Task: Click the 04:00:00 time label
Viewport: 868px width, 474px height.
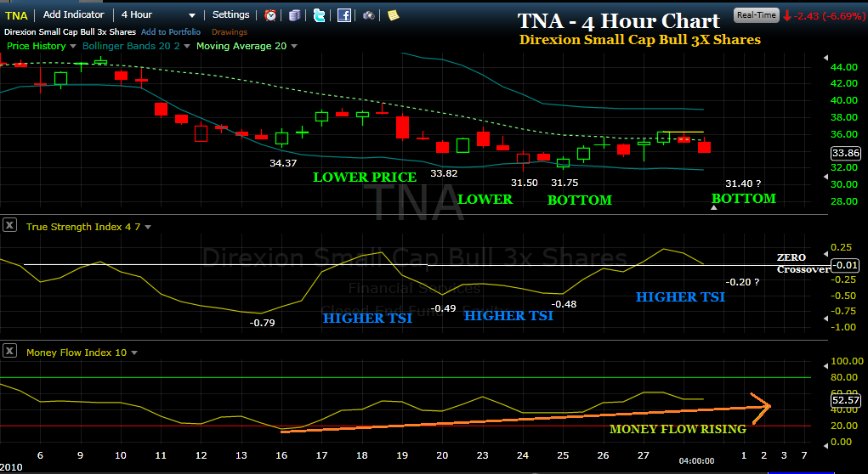Action: coord(696,460)
